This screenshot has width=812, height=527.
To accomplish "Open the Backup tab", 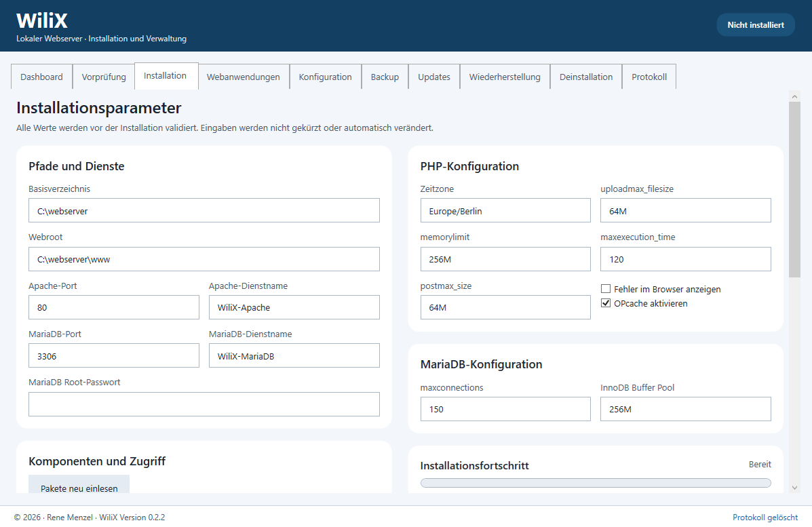I will click(385, 77).
